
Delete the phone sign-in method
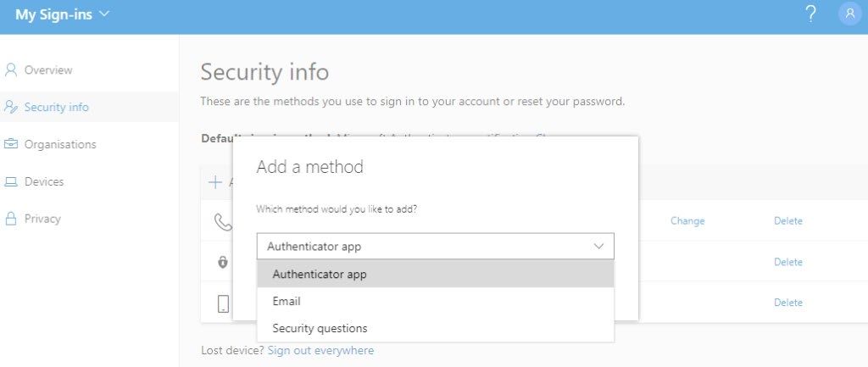[x=787, y=221]
